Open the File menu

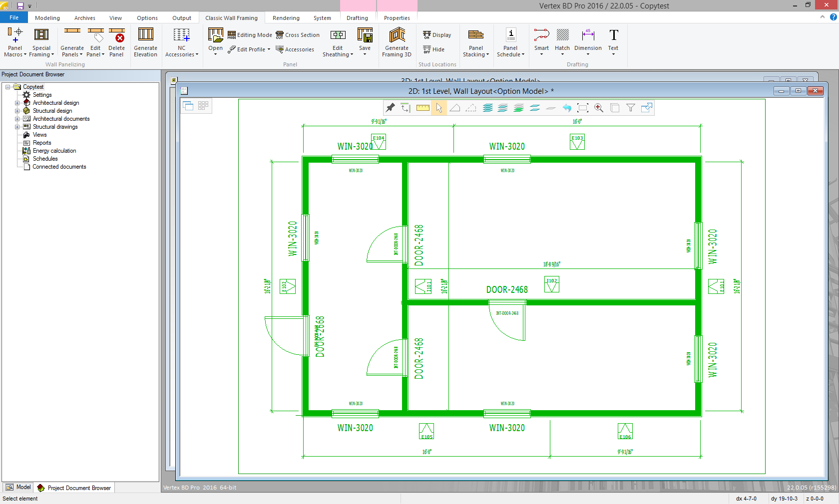[14, 18]
